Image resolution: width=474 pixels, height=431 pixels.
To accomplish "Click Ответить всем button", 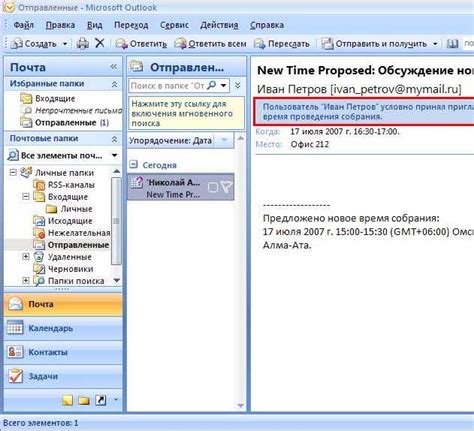I will [x=211, y=44].
